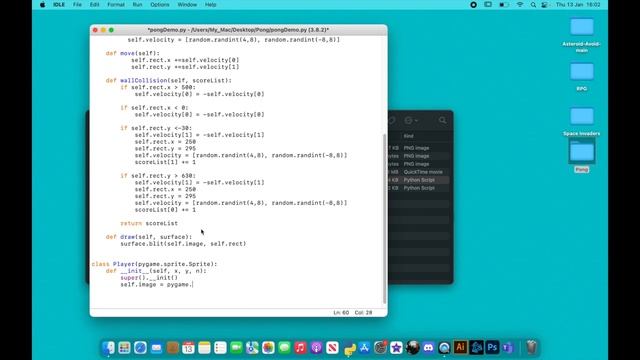Click 'surface.blit(self.image, self.rect)' line
The width and height of the screenshot is (640, 360).
(x=183, y=244)
